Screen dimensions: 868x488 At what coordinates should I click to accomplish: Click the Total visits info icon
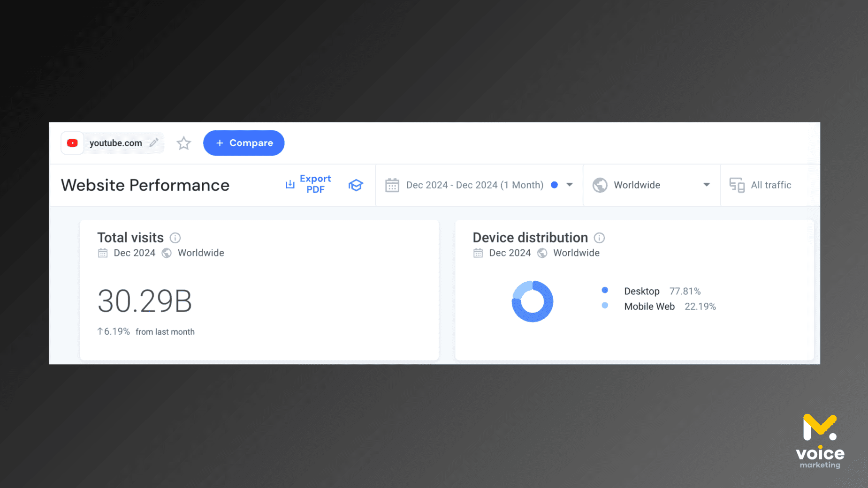pos(175,238)
